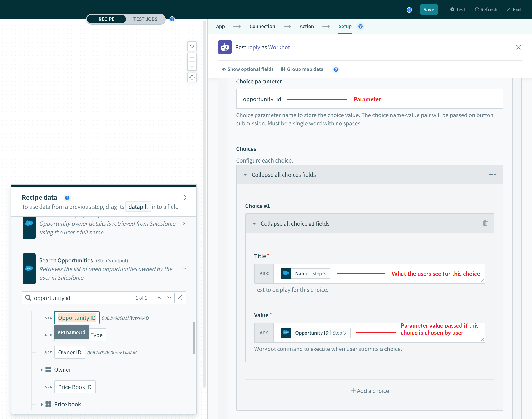The width and height of the screenshot is (532, 419).
Task: Expand the Owner tree group
Action: coord(42,370)
